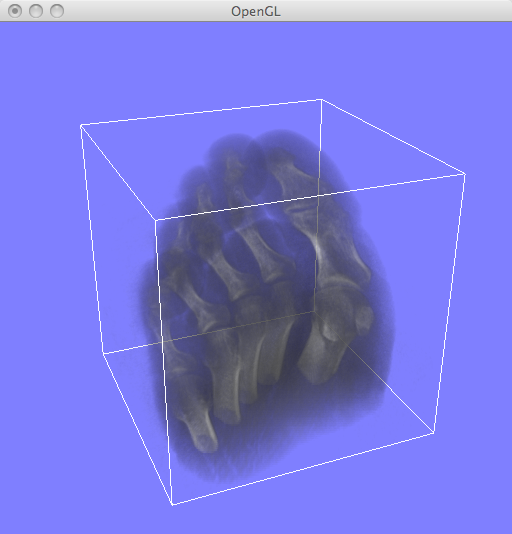Click the OpenGL window title text
This screenshot has height=534, width=512.
pos(256,12)
